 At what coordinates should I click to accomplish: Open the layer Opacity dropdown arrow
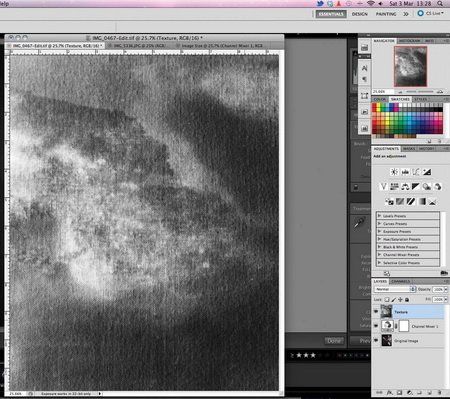tap(446, 289)
